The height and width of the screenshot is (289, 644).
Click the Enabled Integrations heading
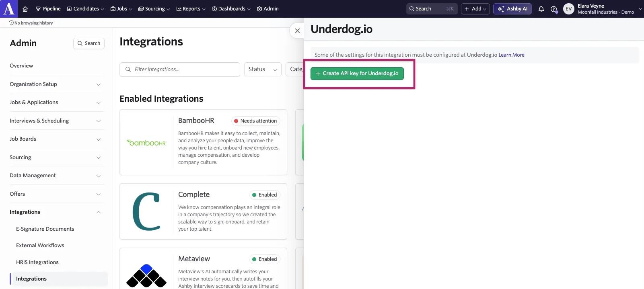point(161,99)
